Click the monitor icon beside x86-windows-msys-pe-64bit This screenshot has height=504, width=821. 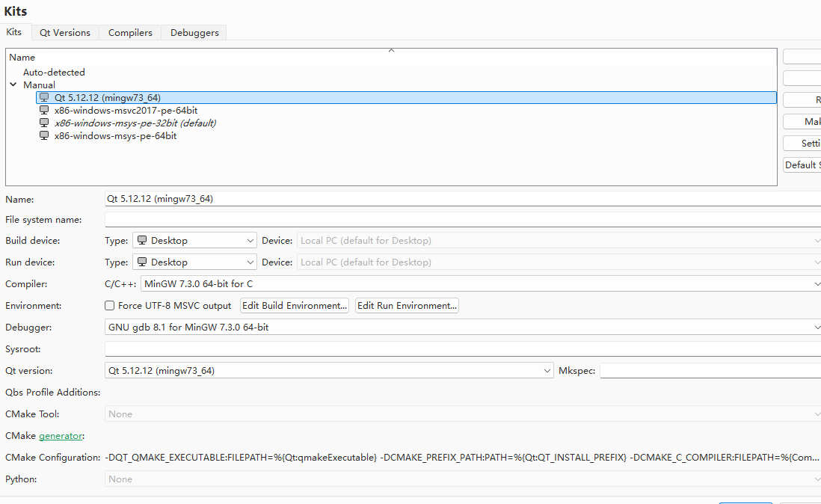[45, 135]
